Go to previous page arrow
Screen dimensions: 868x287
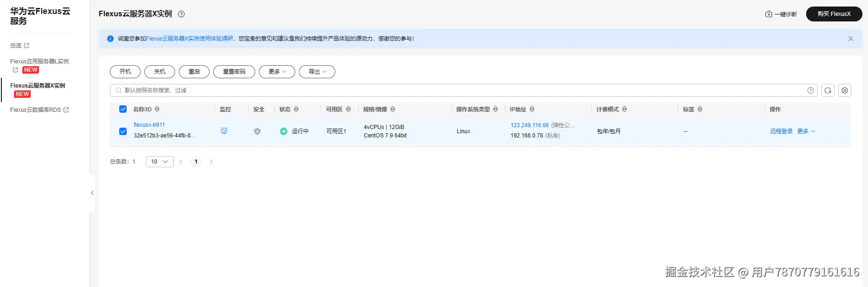[181, 162]
